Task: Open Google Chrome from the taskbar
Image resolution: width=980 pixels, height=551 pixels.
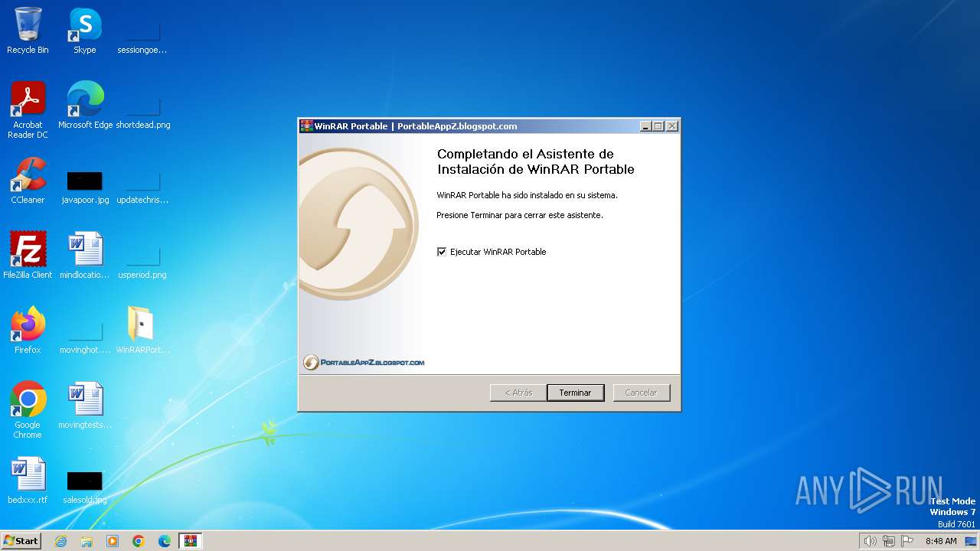Action: 139,541
